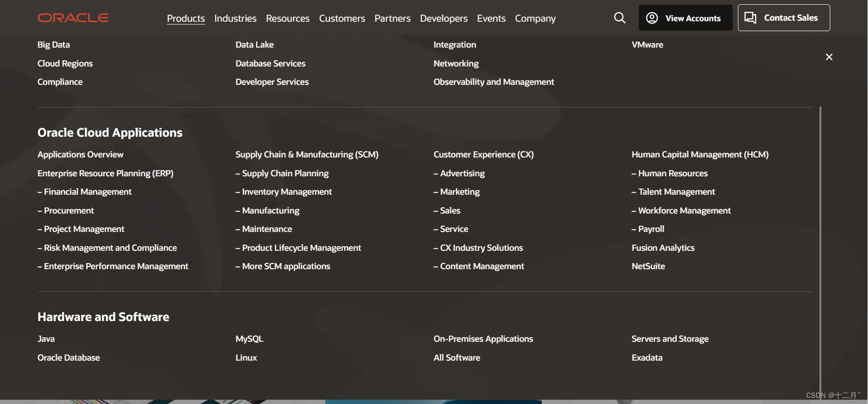Go to Fusion Analytics
868x404 pixels.
[663, 248]
